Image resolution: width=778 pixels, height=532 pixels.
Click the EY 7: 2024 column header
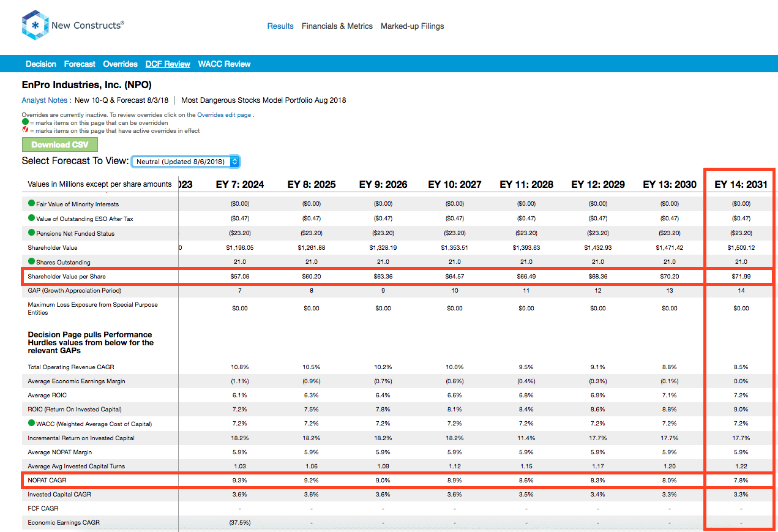click(x=240, y=184)
